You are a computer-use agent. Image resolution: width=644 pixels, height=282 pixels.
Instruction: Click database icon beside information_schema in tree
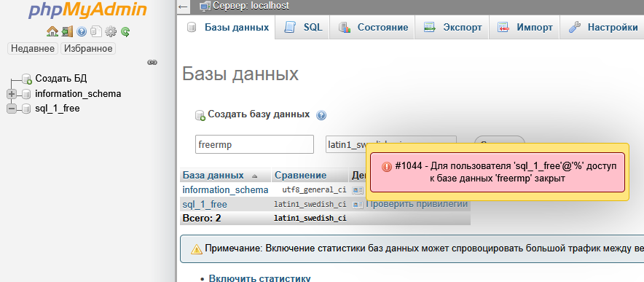point(26,94)
